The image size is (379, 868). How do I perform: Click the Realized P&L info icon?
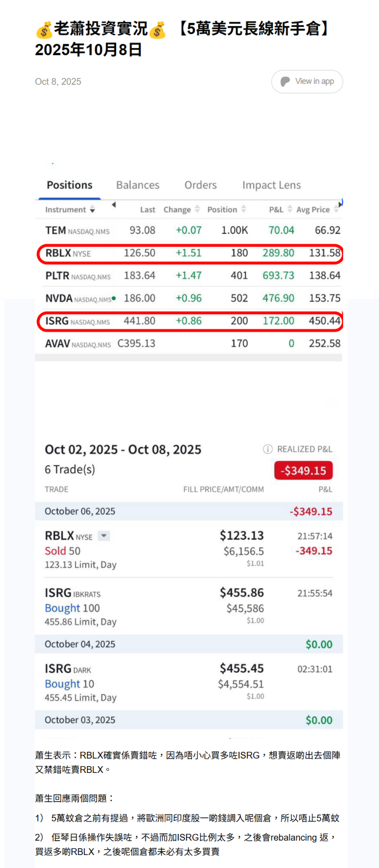click(x=267, y=449)
